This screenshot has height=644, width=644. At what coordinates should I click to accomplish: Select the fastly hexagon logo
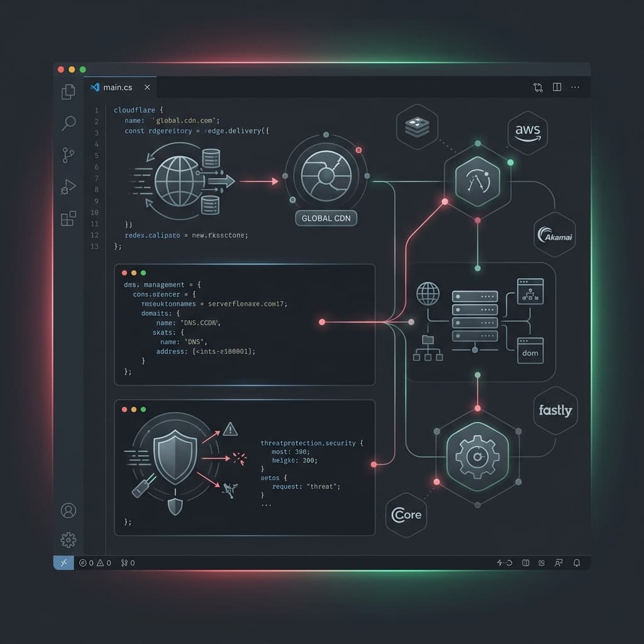click(x=555, y=410)
